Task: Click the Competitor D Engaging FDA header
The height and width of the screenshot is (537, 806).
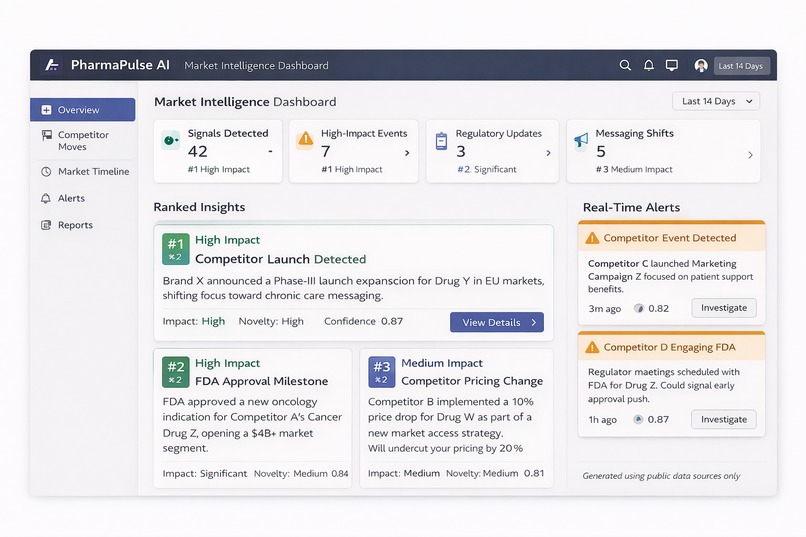Action: [x=671, y=347]
